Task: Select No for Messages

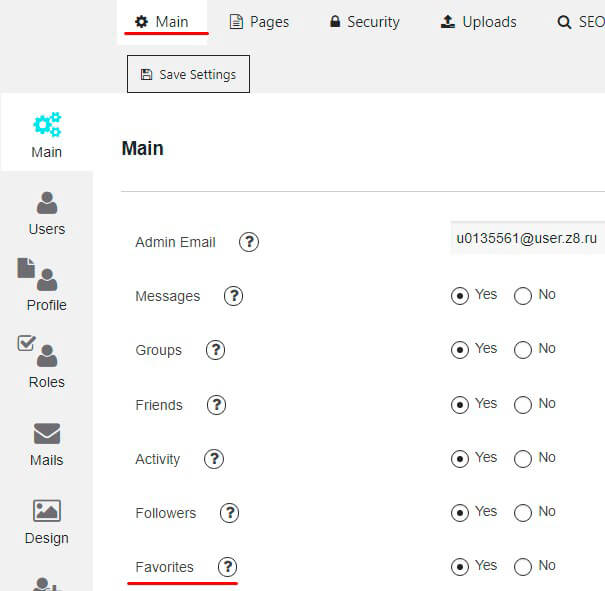Action: point(523,296)
